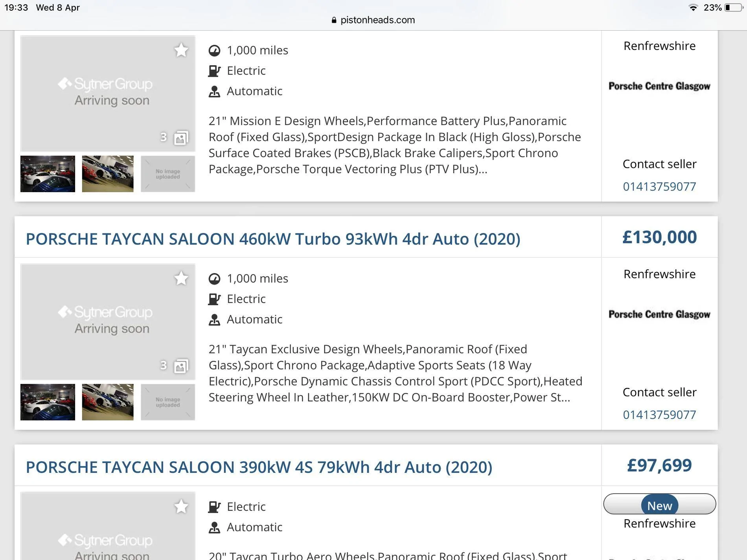The width and height of the screenshot is (747, 560).
Task: Click the £130,000 price
Action: click(x=659, y=237)
